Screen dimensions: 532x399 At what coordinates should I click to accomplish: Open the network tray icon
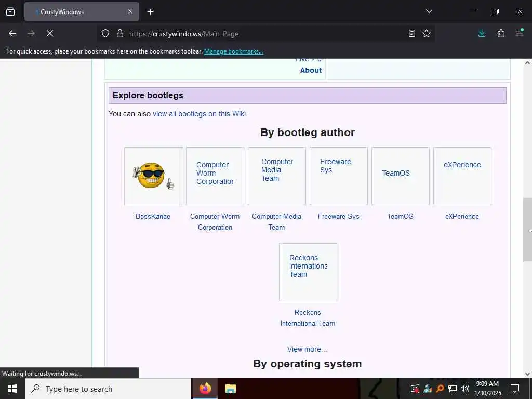(x=453, y=389)
